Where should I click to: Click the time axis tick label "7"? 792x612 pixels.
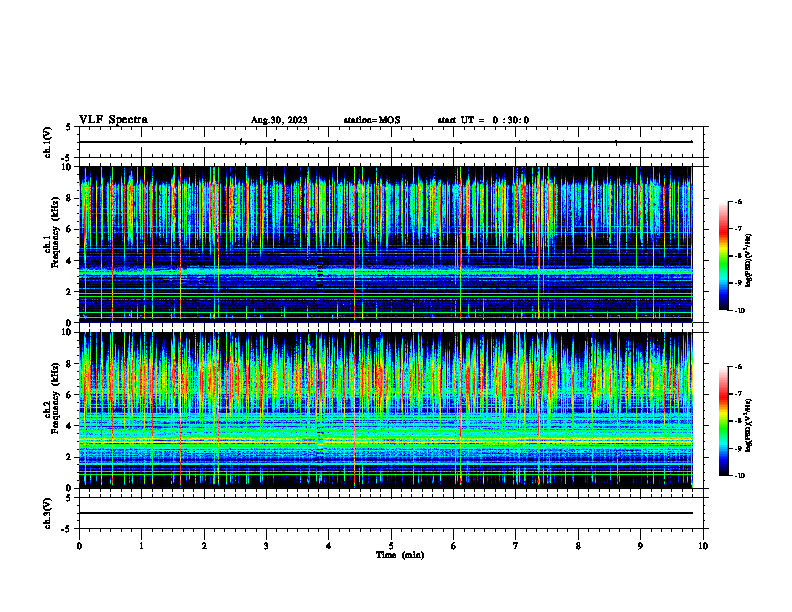coord(516,546)
